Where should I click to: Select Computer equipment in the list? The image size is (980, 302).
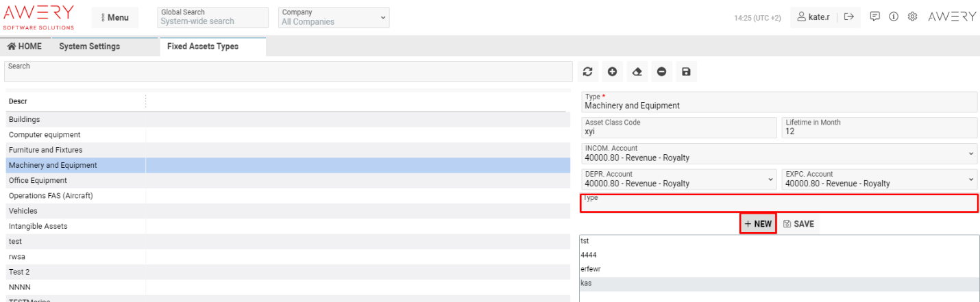45,135
